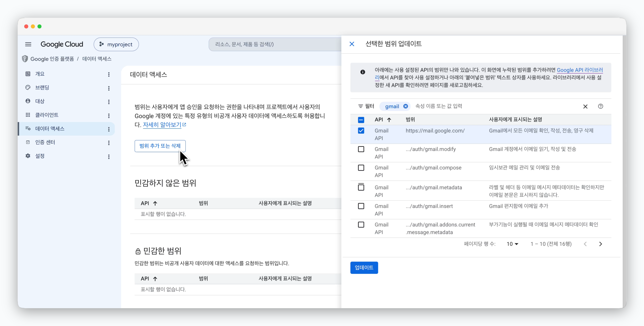Select 인증 센터 in the sidebar

[45, 142]
